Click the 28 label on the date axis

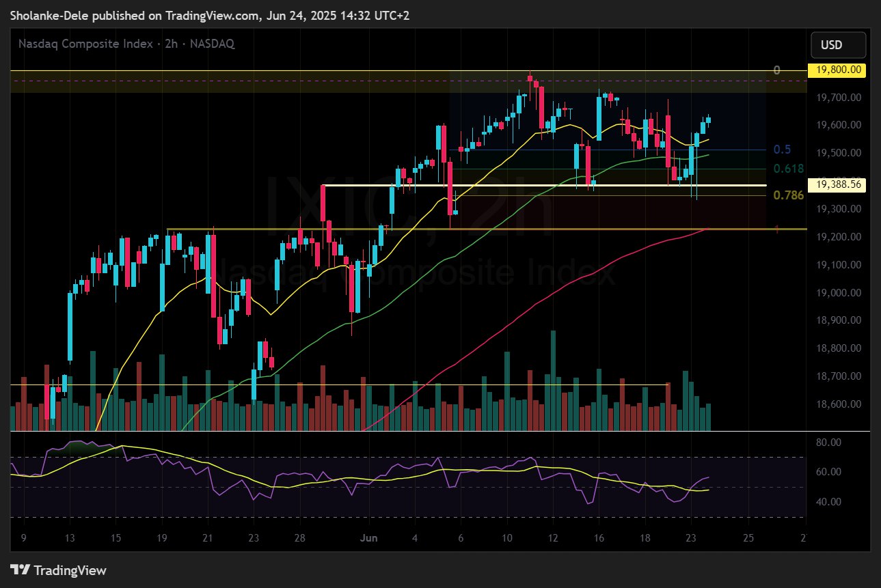click(x=299, y=538)
